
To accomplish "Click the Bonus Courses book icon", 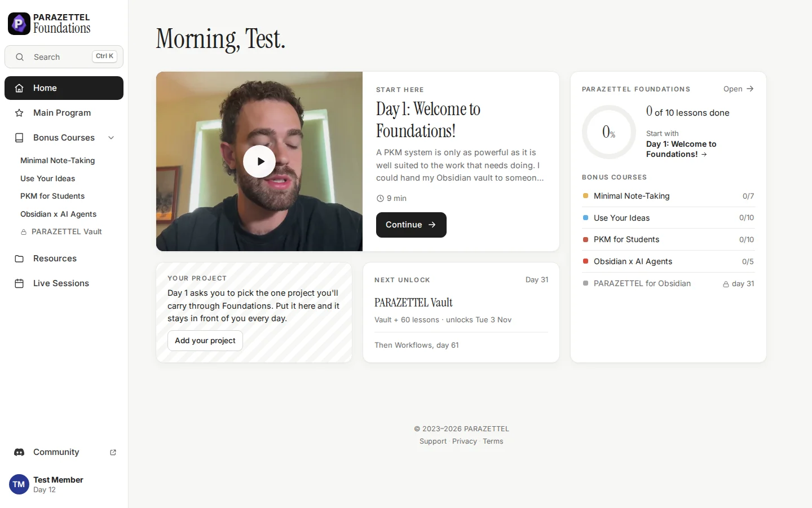I will coord(19,138).
